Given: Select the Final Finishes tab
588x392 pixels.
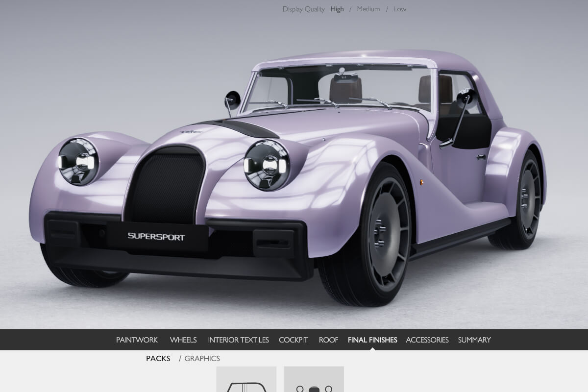Looking at the screenshot, I should (372, 340).
